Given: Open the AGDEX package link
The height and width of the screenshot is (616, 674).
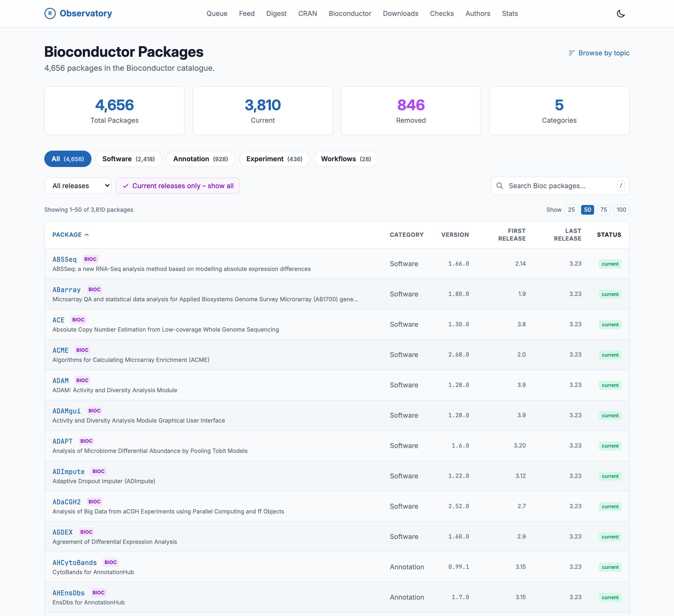Looking at the screenshot, I should tap(63, 533).
